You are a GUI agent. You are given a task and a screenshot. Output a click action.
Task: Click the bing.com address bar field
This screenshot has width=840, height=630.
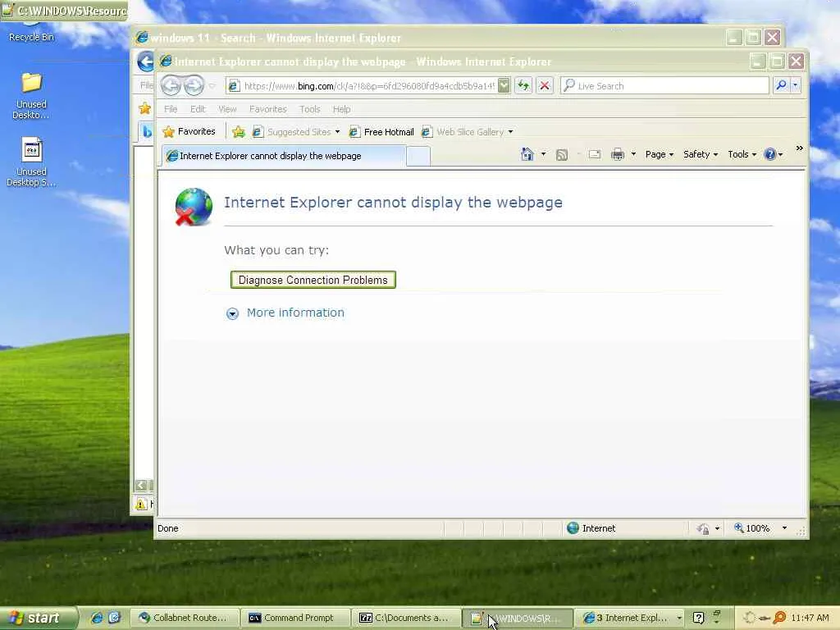[x=362, y=85]
